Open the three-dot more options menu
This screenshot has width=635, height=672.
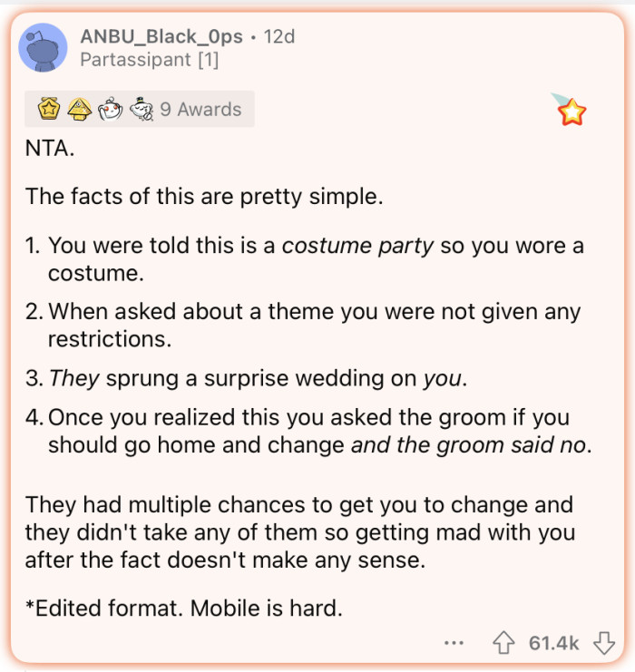pyautogui.click(x=454, y=643)
